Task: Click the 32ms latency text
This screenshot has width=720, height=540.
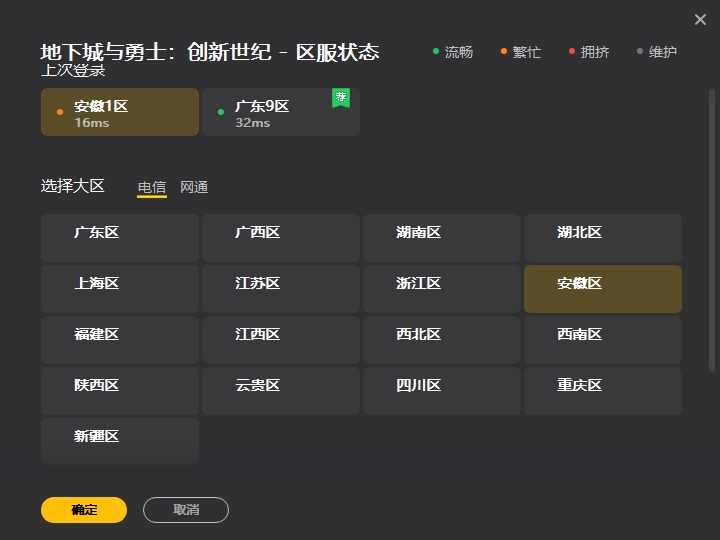Action: 253,123
